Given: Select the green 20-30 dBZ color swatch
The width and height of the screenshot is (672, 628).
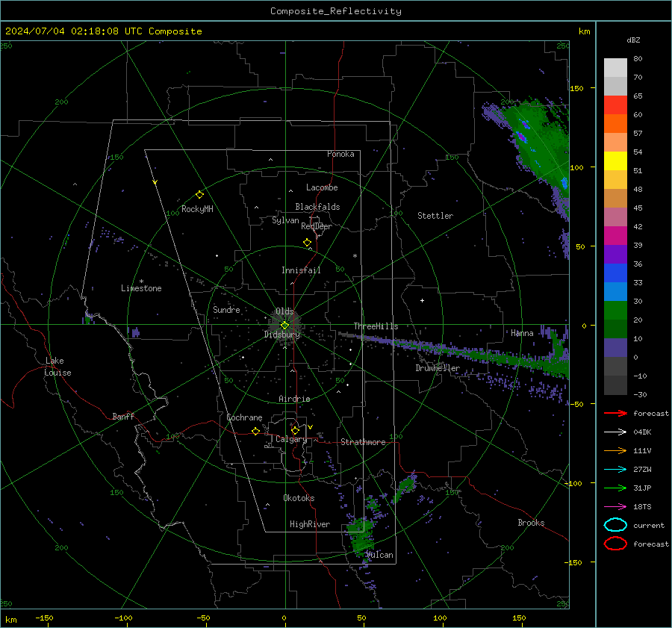Looking at the screenshot, I should click(x=615, y=310).
